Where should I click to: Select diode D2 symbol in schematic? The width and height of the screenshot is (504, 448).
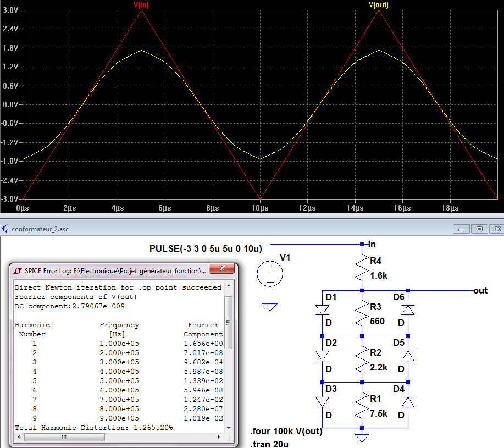point(322,356)
